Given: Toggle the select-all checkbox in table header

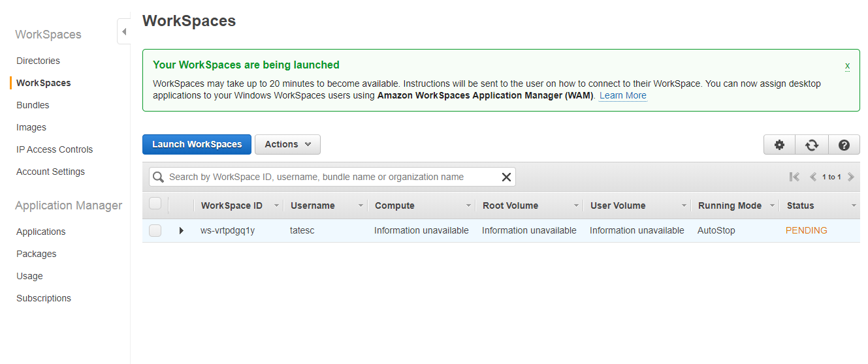Looking at the screenshot, I should pos(155,204).
